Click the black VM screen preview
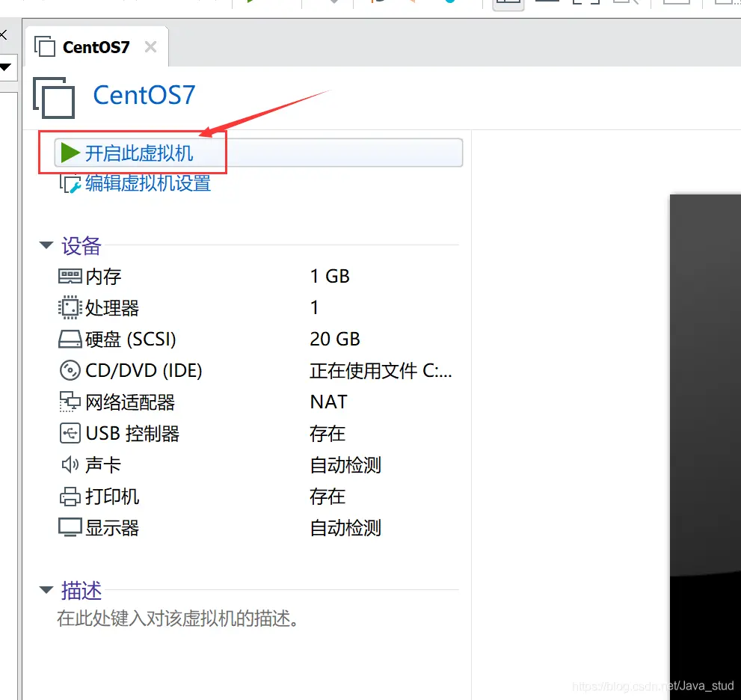This screenshot has width=741, height=700. click(x=705, y=446)
